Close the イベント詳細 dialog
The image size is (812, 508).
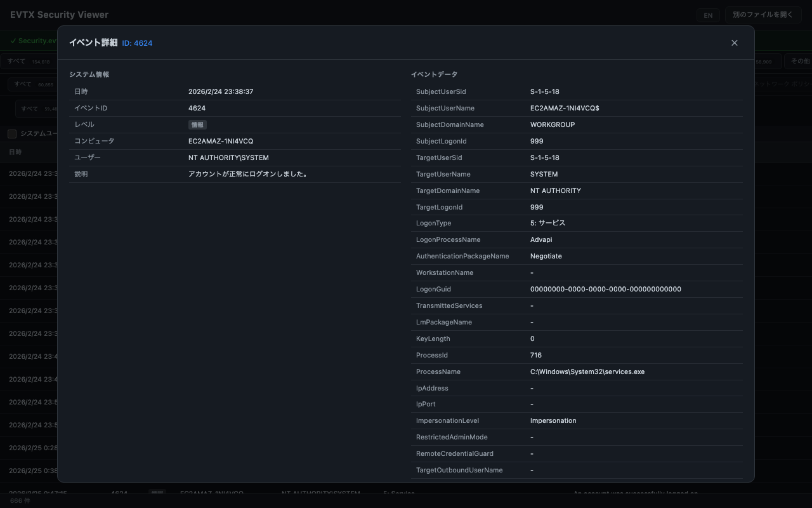coord(735,43)
